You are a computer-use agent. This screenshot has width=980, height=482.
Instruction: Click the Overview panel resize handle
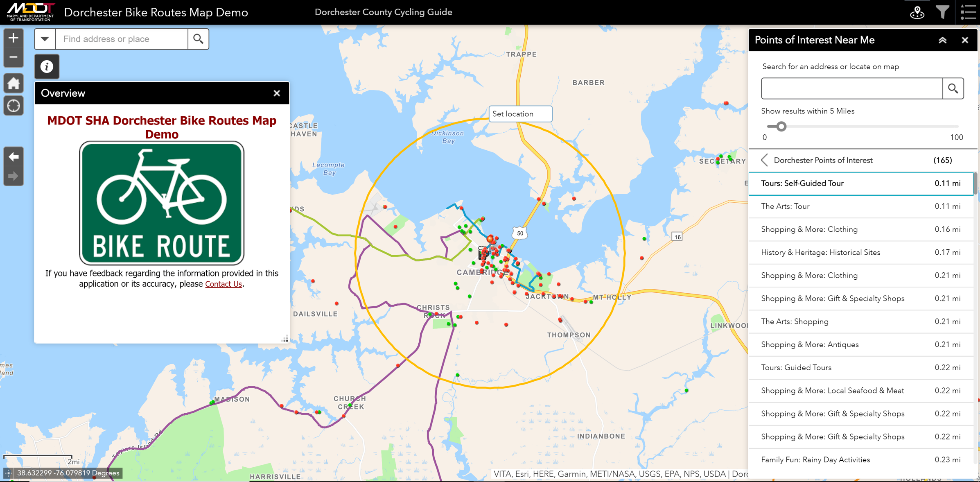click(x=285, y=339)
